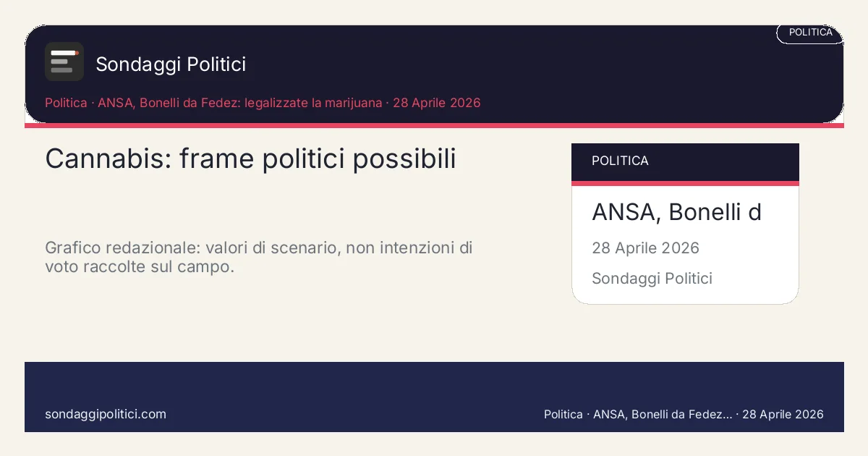Screen dimensions: 868x456
Task: Open the card title "ANSA, Bonelli d"
Action: [676, 212]
